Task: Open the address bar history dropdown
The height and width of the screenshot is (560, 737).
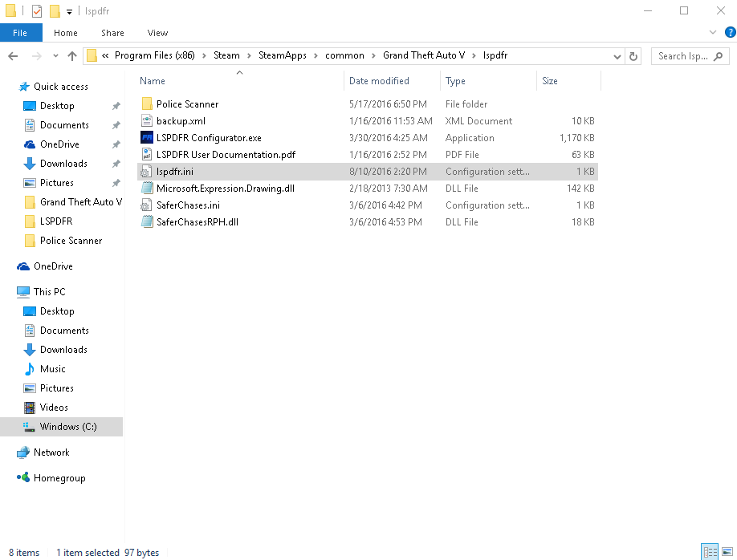Action: click(x=617, y=56)
